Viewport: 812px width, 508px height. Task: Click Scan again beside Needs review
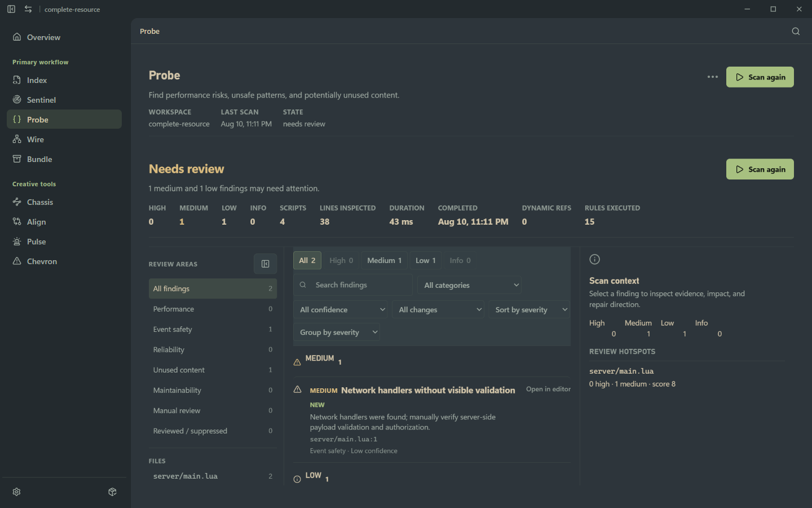click(760, 169)
